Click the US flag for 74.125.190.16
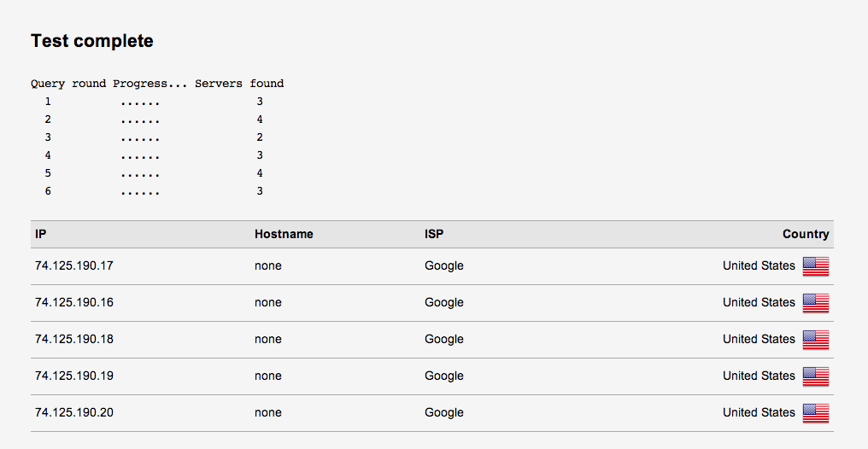868x449 pixels. [815, 303]
